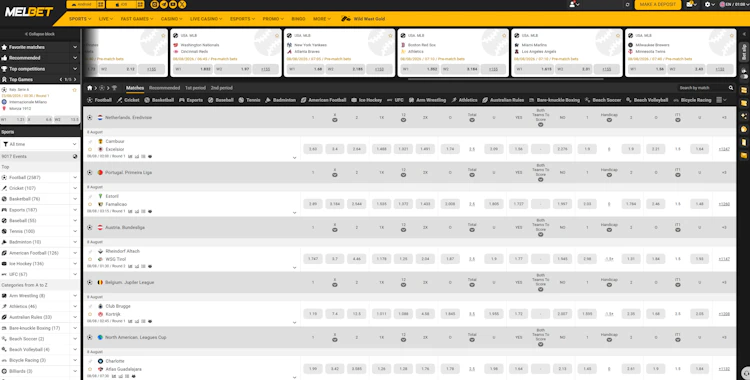Open the X (Twitter) social icon
Viewport: 750px width, 380px height.
[182, 4]
